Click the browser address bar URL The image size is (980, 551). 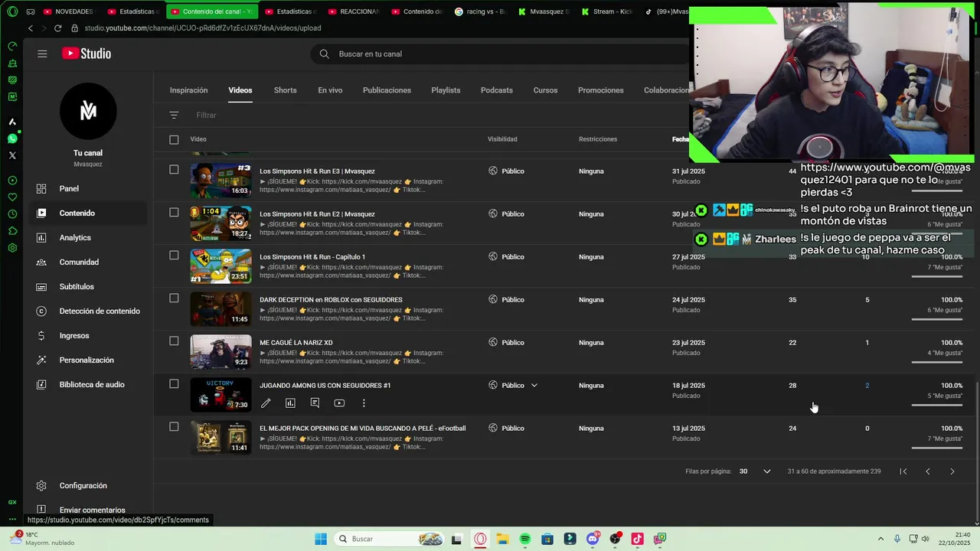point(202,28)
